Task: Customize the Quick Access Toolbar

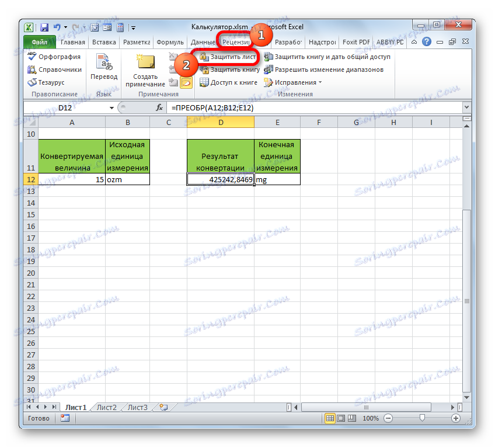Action: click(x=134, y=28)
